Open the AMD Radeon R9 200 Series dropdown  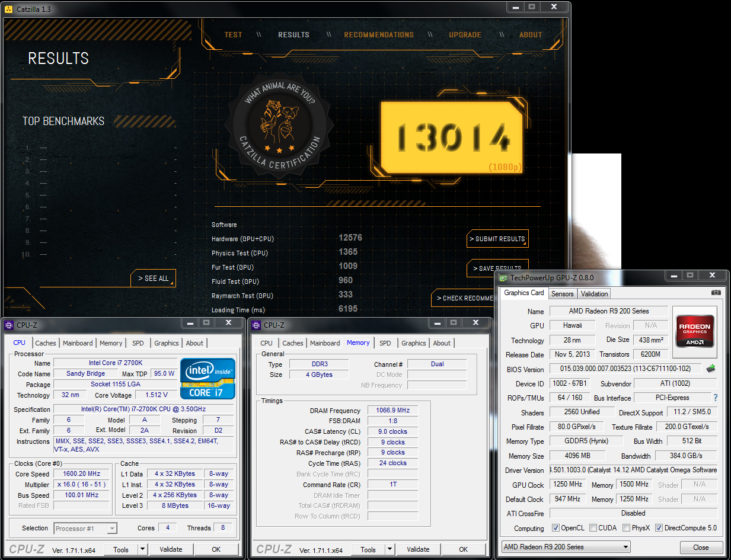pos(566,547)
